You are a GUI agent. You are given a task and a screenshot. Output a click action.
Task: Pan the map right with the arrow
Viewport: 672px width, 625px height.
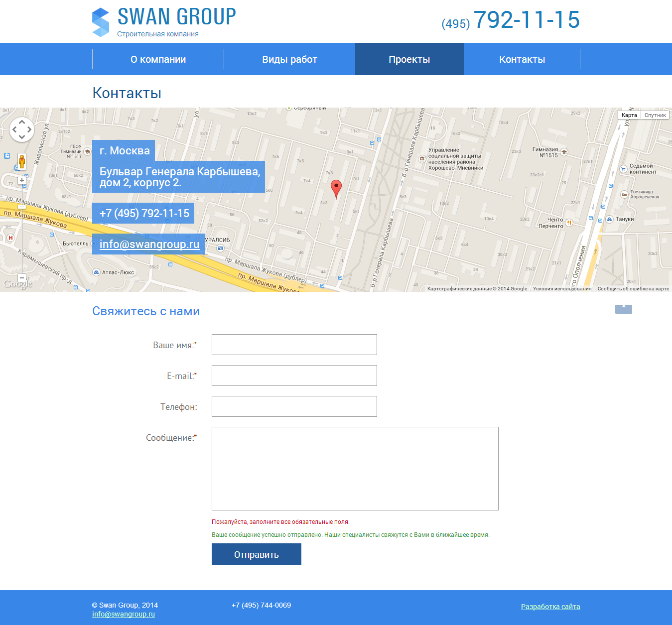coord(29,129)
